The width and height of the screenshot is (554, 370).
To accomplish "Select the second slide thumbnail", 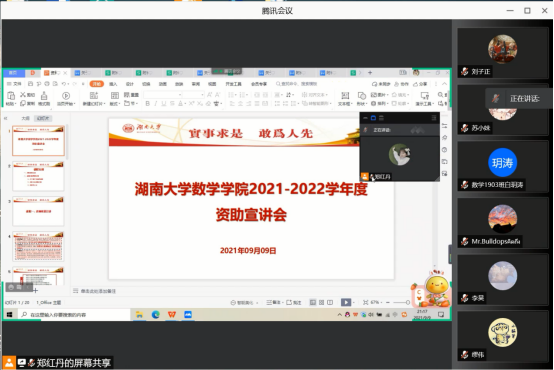I will click(x=39, y=176).
